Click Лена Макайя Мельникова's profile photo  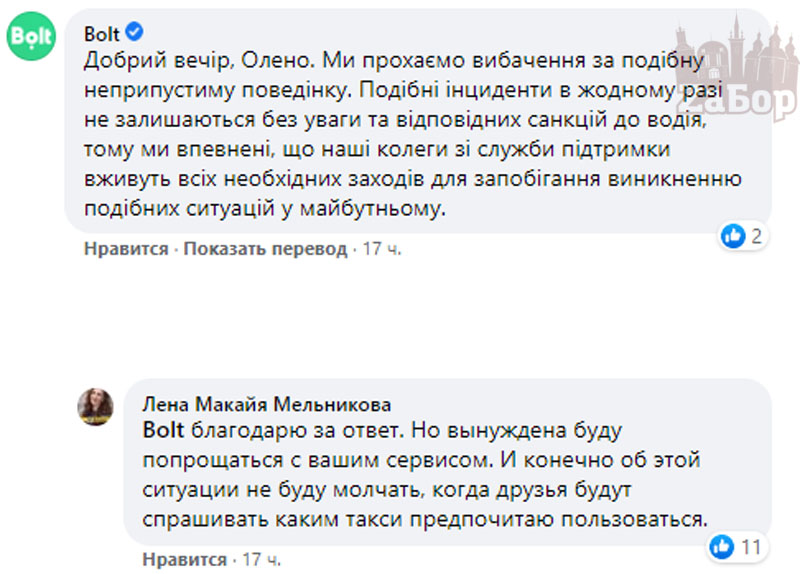pyautogui.click(x=96, y=407)
